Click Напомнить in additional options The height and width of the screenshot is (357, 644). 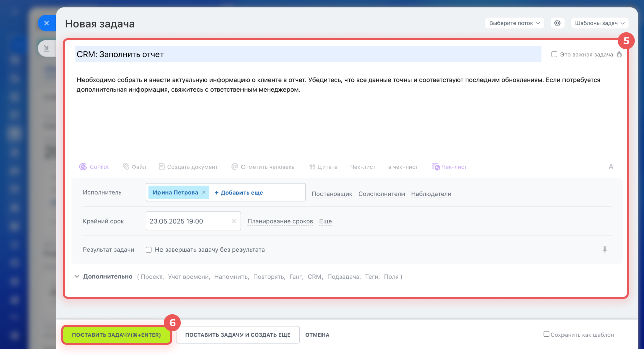[x=231, y=277]
